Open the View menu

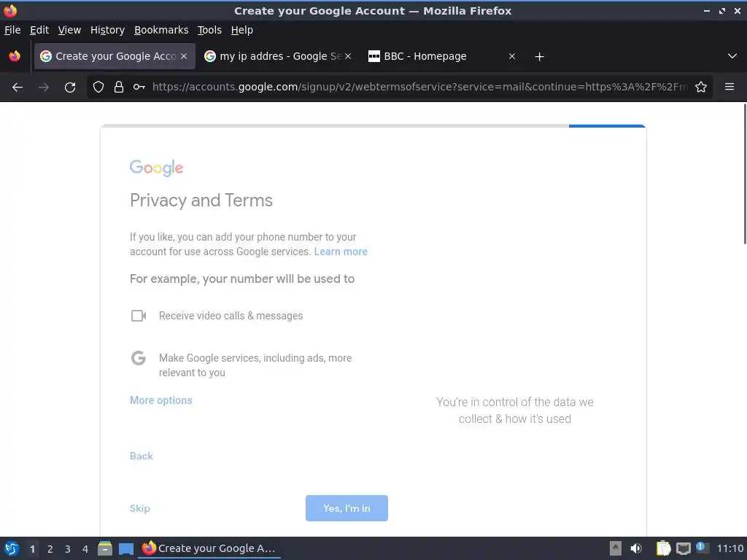(69, 30)
